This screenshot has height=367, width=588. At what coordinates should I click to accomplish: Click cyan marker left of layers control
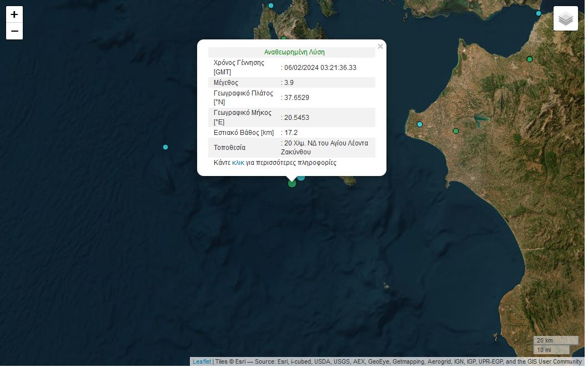(538, 13)
